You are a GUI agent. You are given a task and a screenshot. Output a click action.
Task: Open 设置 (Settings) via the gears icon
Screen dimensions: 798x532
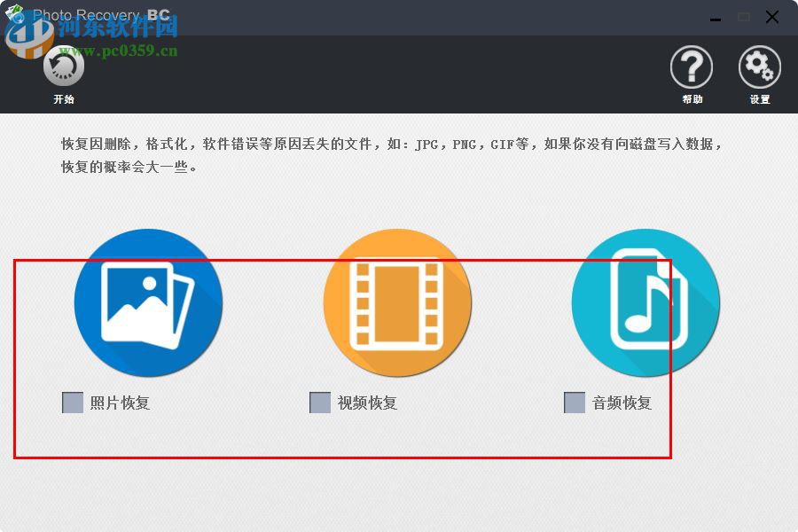[x=759, y=66]
